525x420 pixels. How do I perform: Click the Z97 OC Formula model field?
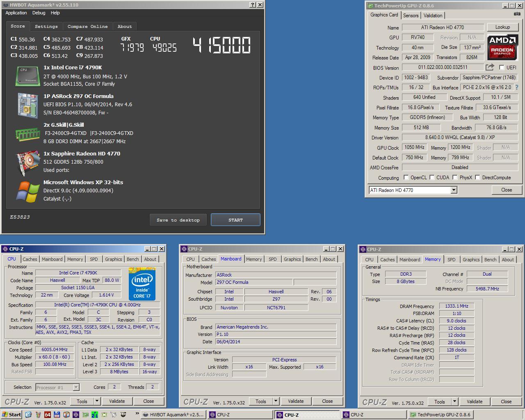[x=254, y=282]
